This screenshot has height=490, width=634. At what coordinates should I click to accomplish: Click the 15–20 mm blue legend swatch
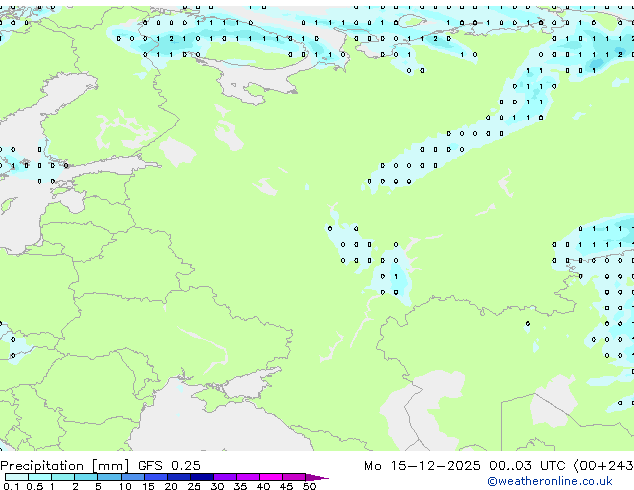pos(156,477)
